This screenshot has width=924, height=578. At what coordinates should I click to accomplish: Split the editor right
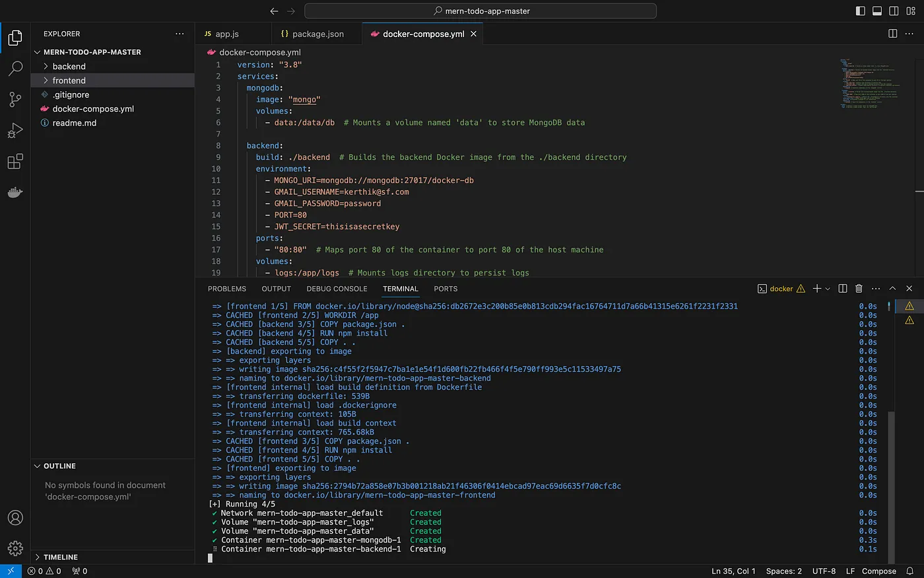(x=892, y=34)
